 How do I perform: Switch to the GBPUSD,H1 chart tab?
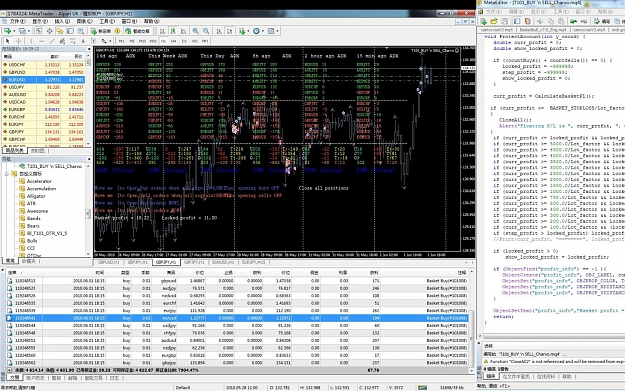108,262
